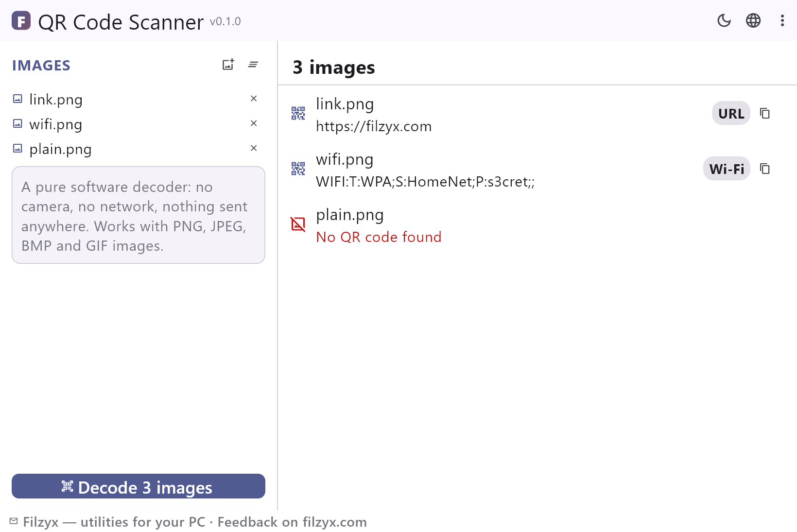Click the Decode 3 images button
The width and height of the screenshot is (797, 532).
click(x=139, y=486)
